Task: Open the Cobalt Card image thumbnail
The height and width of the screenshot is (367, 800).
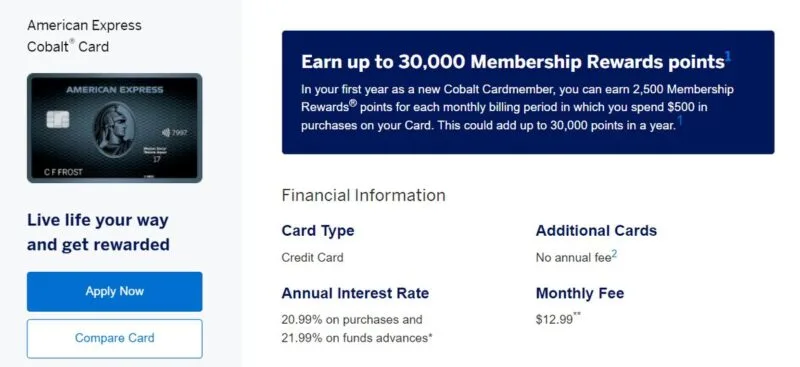Action: 114,128
